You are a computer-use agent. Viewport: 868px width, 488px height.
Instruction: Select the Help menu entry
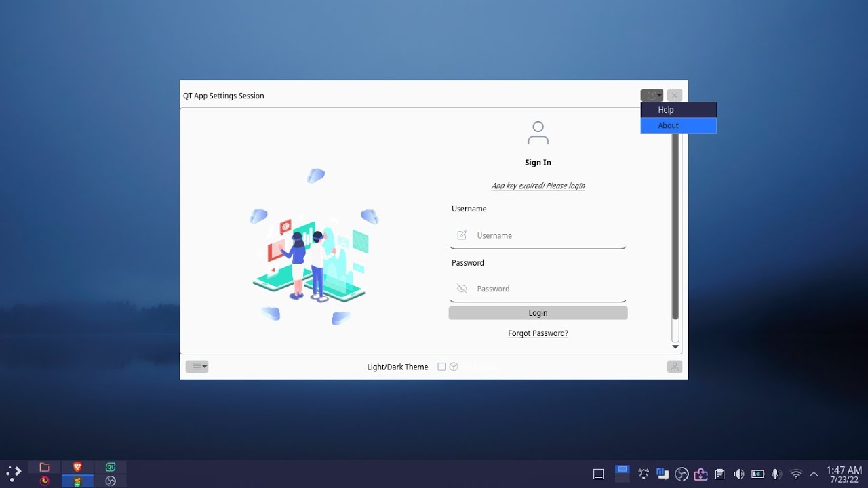click(678, 110)
